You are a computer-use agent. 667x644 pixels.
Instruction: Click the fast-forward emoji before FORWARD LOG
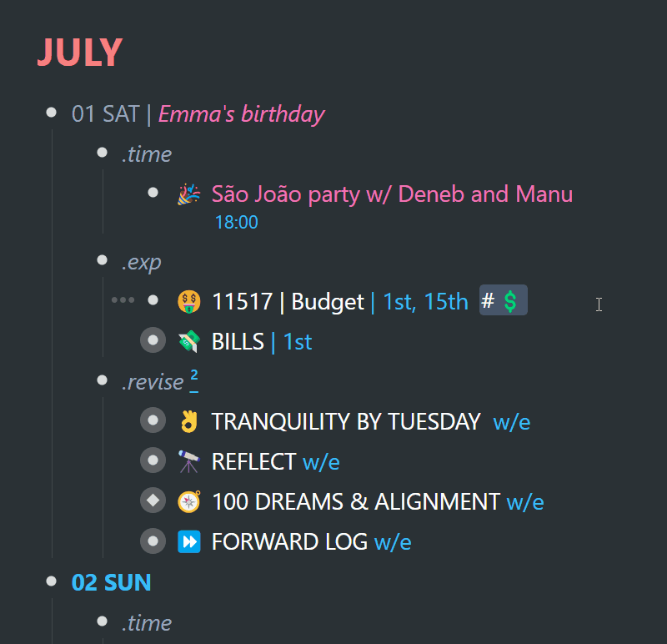point(188,541)
